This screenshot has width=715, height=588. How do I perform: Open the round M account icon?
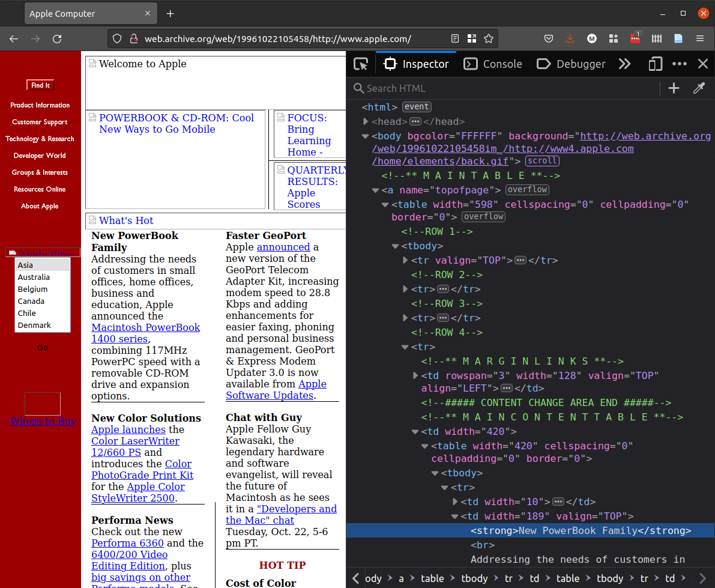click(x=592, y=39)
